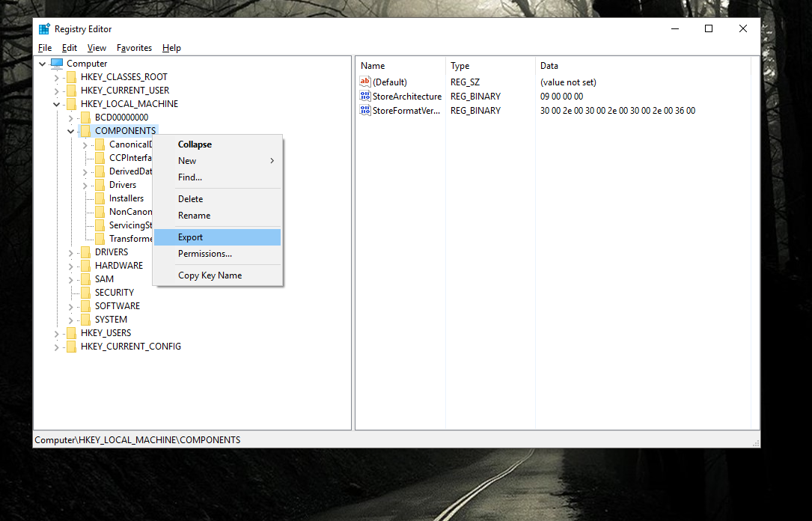Expand the HKEY_CURRENT_USER node
Viewport: 812px width, 521px height.
click(56, 91)
